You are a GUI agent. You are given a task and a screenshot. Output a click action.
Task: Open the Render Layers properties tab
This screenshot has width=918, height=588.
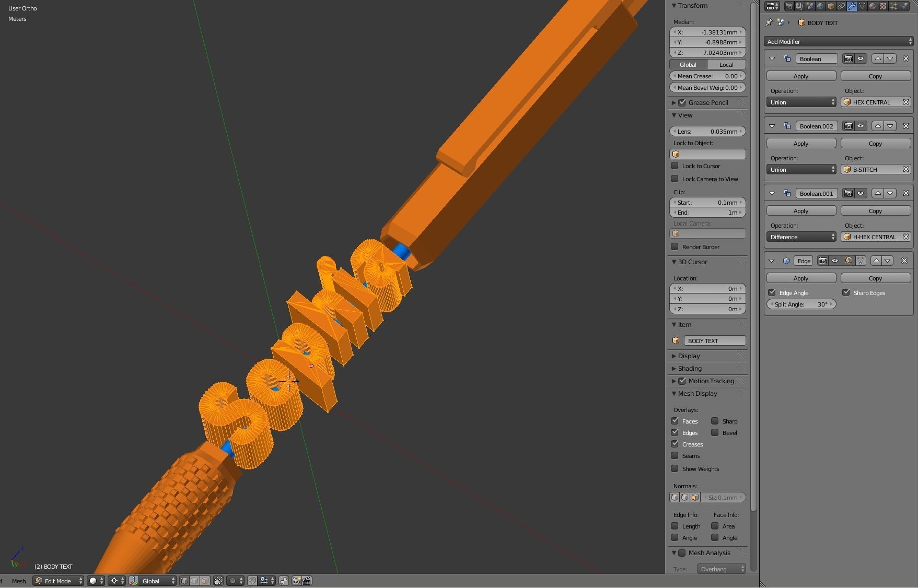[x=799, y=6]
